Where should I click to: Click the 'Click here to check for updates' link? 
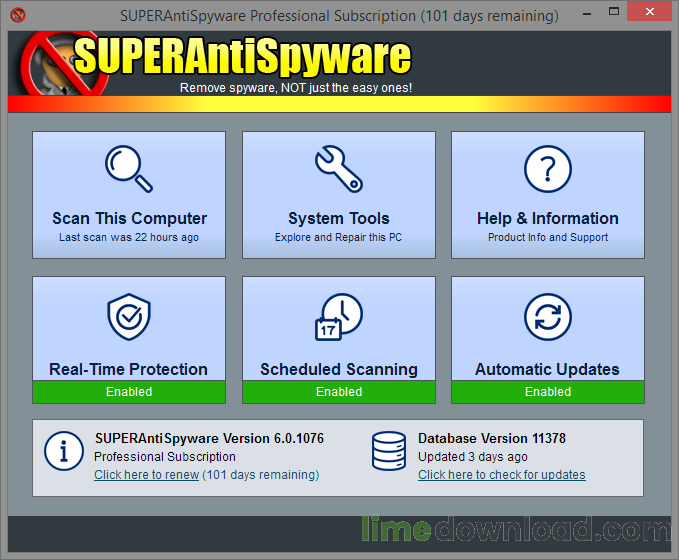click(501, 475)
